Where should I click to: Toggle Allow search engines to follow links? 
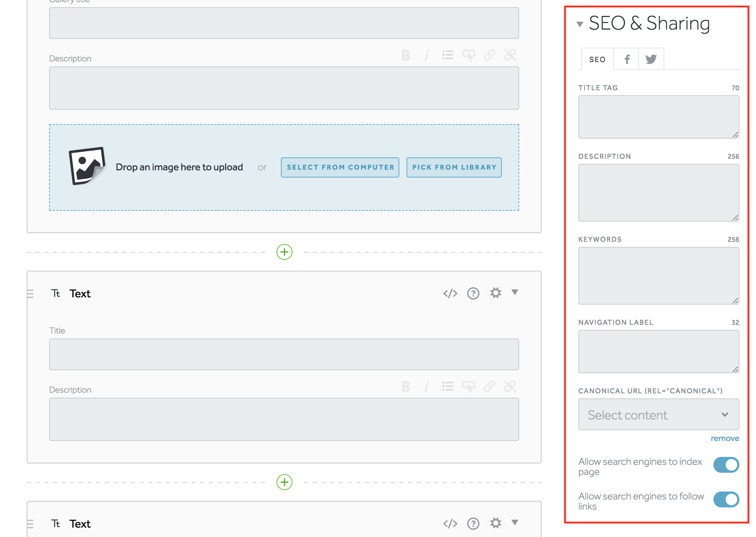point(726,499)
